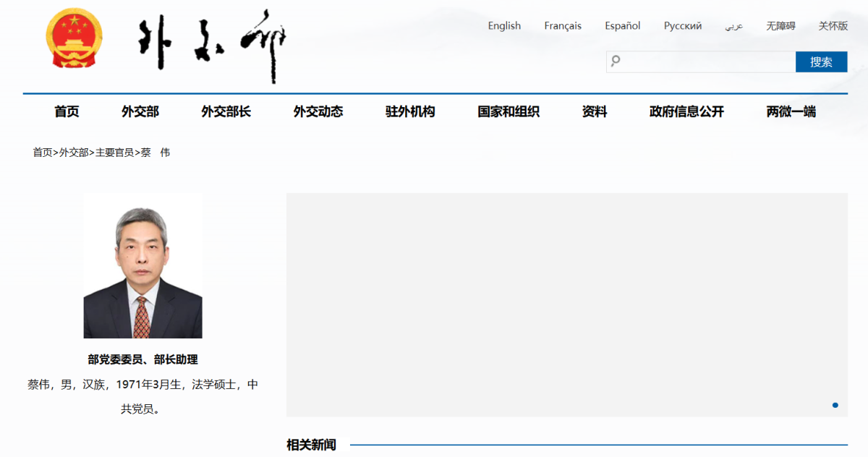Click the national emblem logo
The image size is (868, 457).
[x=75, y=38]
